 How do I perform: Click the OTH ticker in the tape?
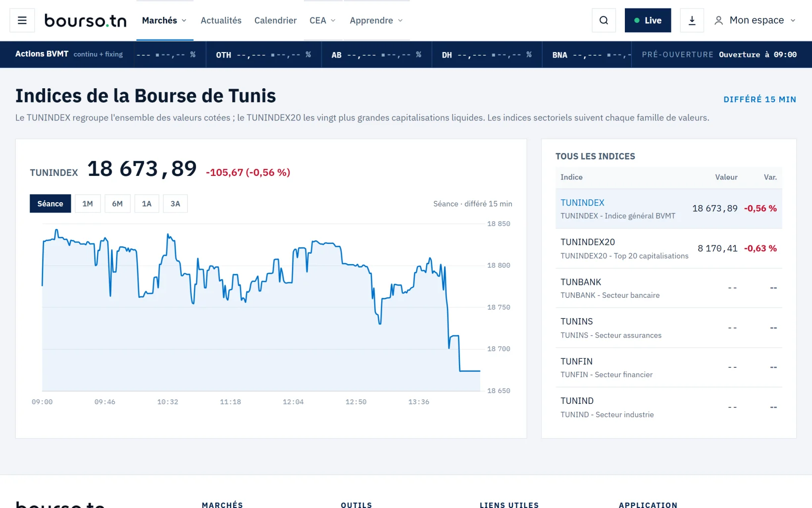263,55
